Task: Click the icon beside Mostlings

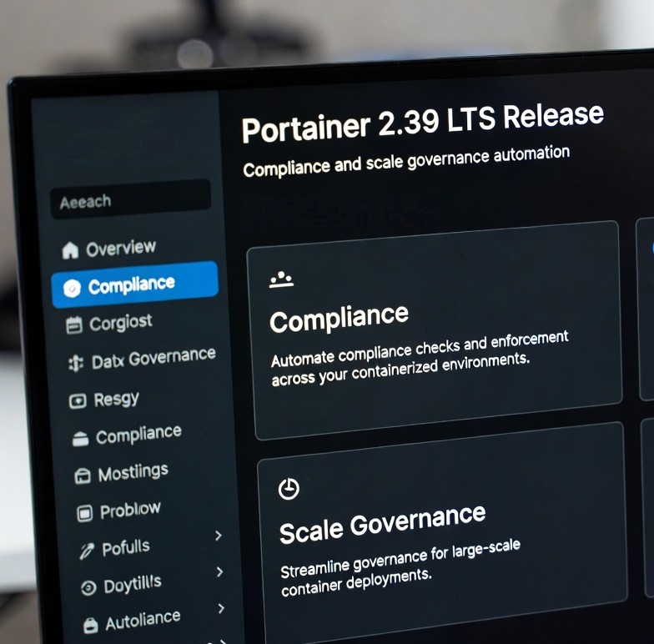Action: [82, 475]
